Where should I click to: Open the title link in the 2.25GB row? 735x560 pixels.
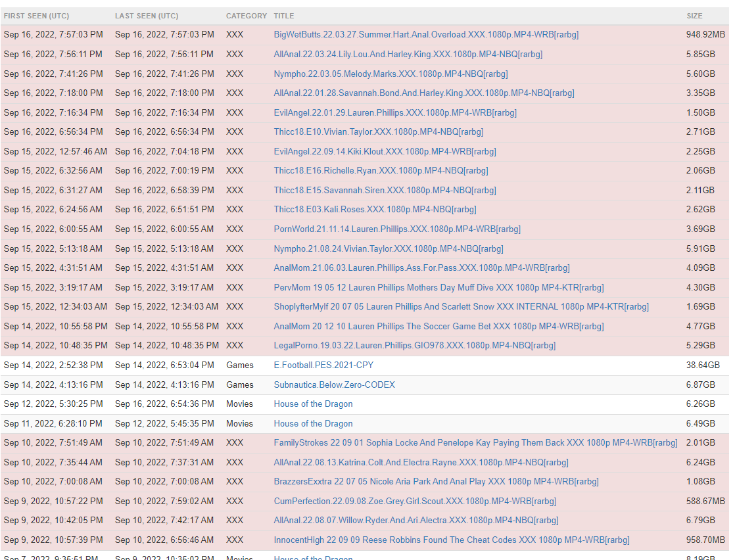tap(385, 151)
